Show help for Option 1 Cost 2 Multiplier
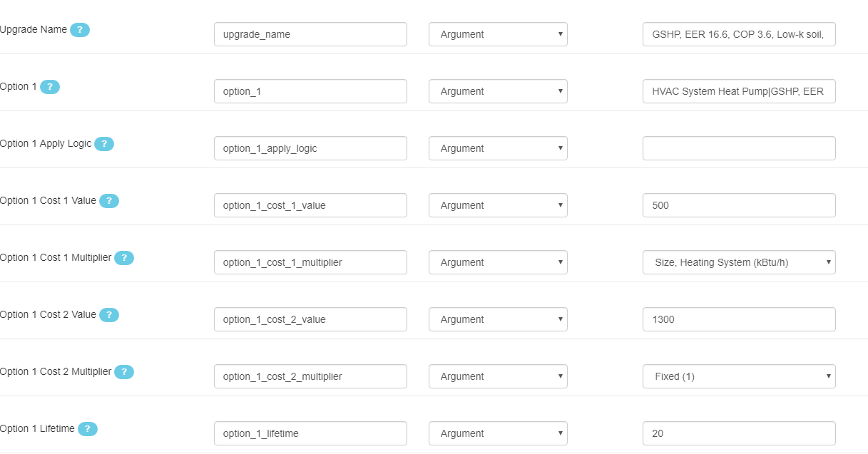This screenshot has height=454, width=868. [124, 372]
